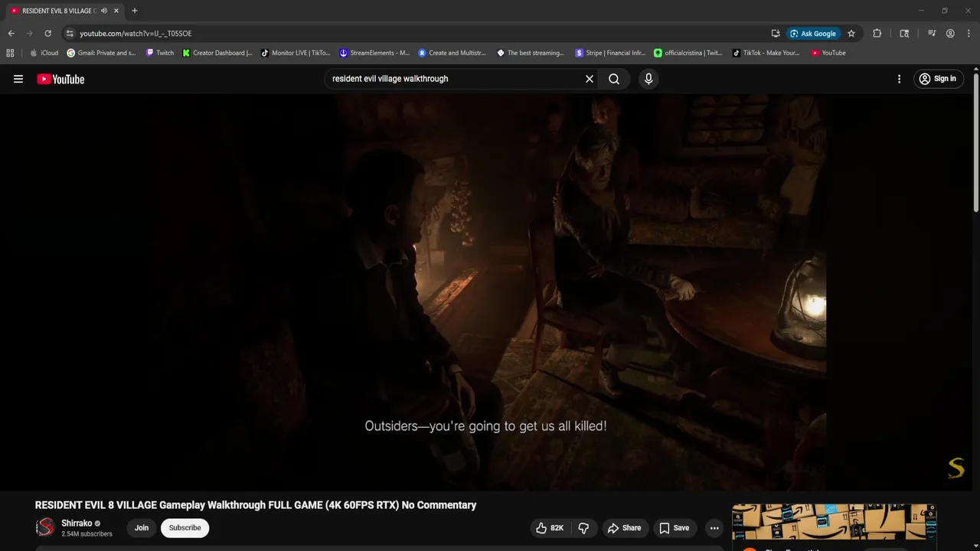Open the Creator Dashboard bookmark
This screenshot has height=551, width=980.
(217, 53)
